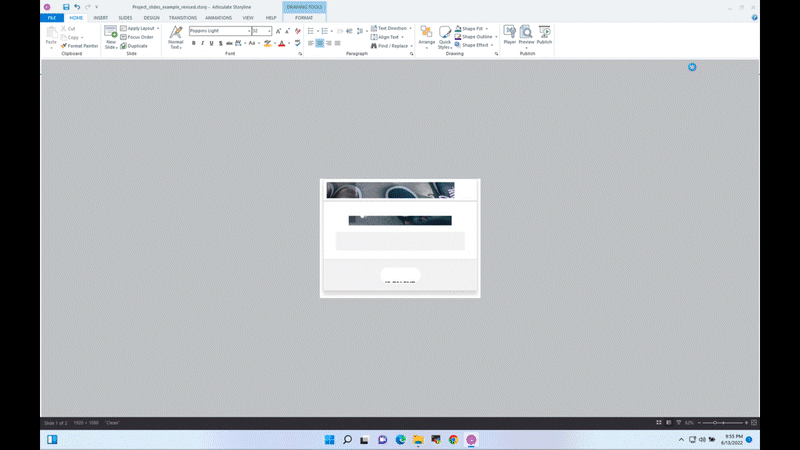Viewport: 800px width, 450px height.
Task: Click the numbered list icon
Action: [324, 31]
